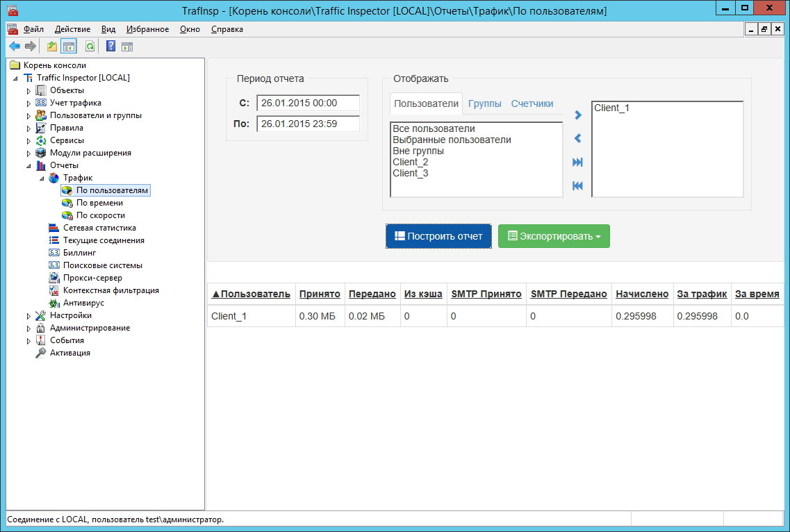Open the Избранное menu
The image size is (790, 532).
coord(147,29)
